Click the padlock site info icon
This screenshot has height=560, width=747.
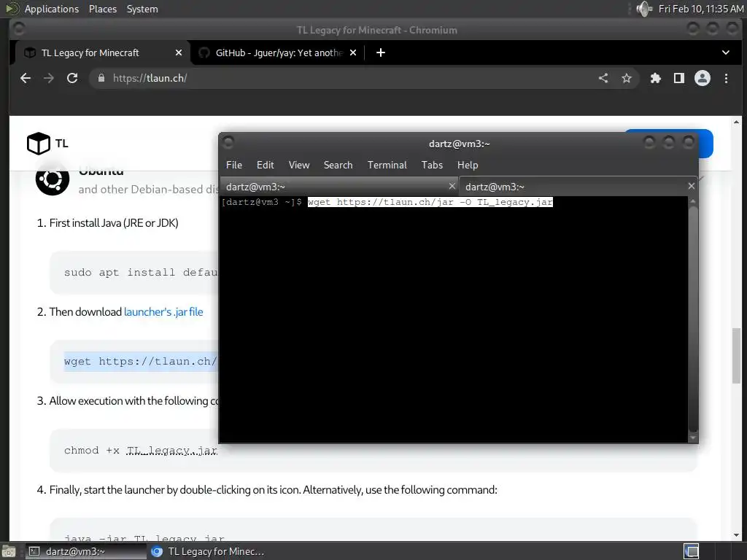101,78
